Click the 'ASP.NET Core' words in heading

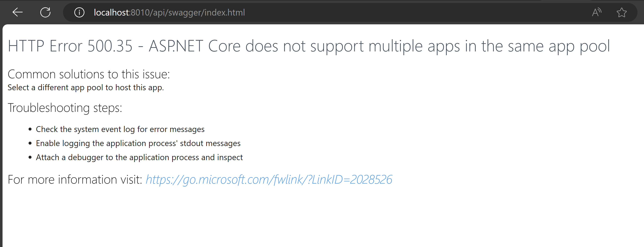[194, 46]
